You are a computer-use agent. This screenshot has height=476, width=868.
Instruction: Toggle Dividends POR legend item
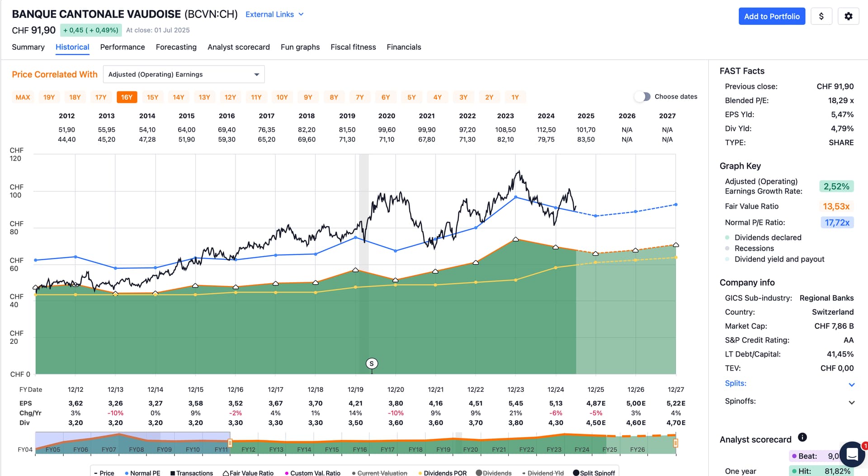443,472
